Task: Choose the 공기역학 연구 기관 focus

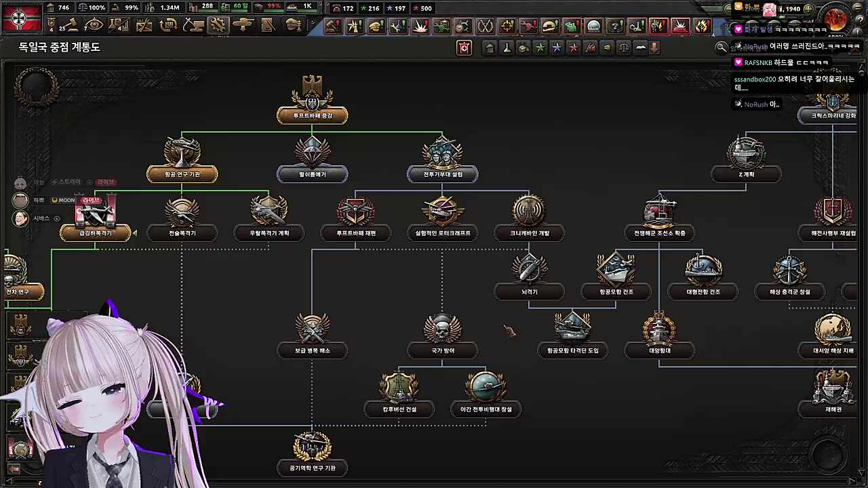Action: (x=313, y=468)
